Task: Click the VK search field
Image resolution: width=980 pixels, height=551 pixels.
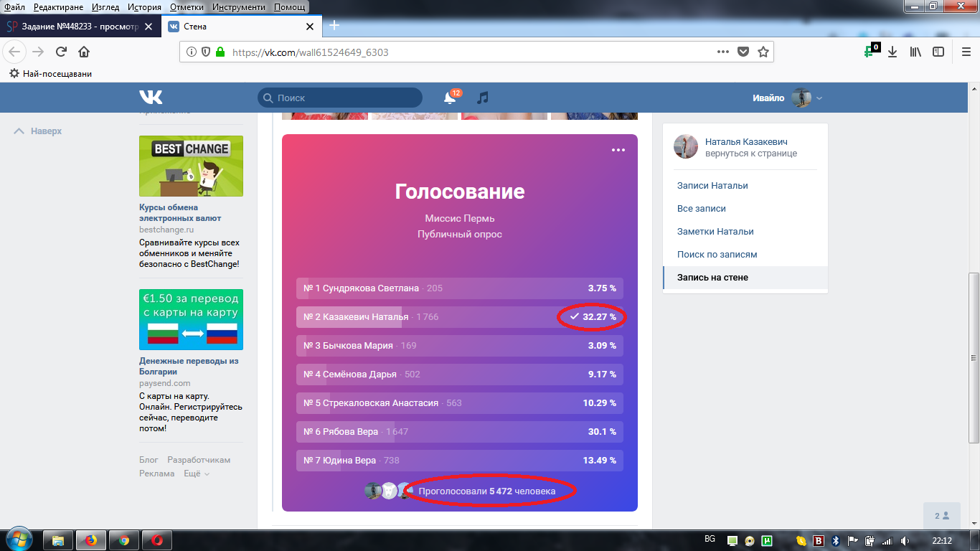Action: (340, 98)
